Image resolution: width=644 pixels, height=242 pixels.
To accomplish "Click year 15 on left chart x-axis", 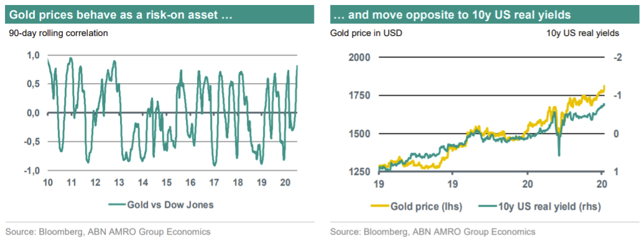I will (166, 182).
